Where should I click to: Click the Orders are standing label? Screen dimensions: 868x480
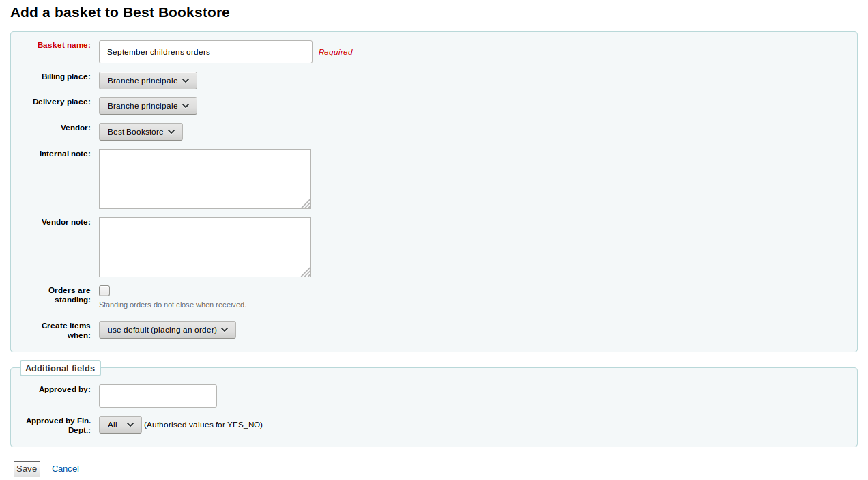pyautogui.click(x=69, y=295)
